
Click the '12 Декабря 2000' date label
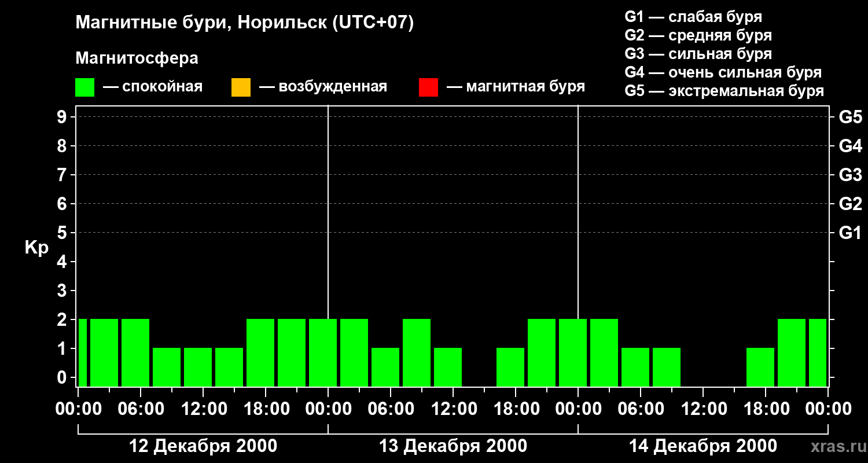(x=203, y=446)
